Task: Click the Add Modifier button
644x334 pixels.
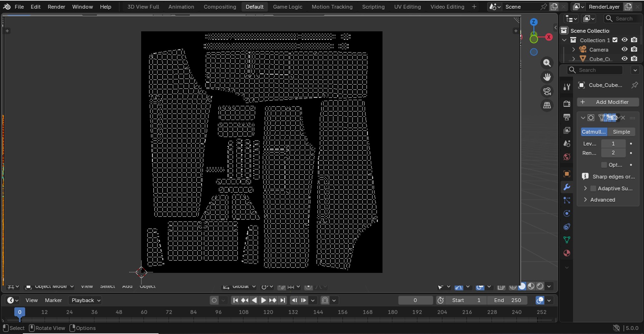Action: coord(608,102)
